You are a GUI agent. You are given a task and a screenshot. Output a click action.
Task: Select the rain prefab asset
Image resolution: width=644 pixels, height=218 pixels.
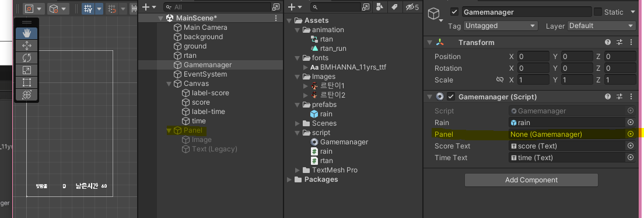pyautogui.click(x=326, y=114)
